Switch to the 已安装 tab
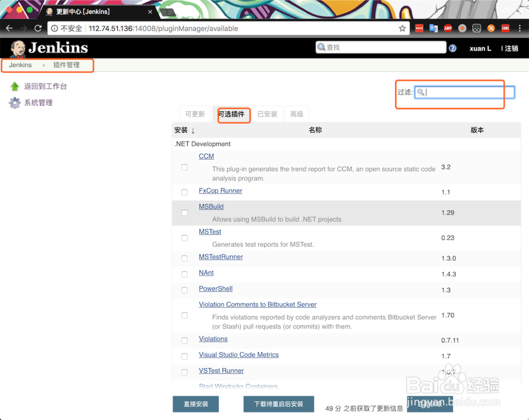529x420 pixels. (267, 114)
